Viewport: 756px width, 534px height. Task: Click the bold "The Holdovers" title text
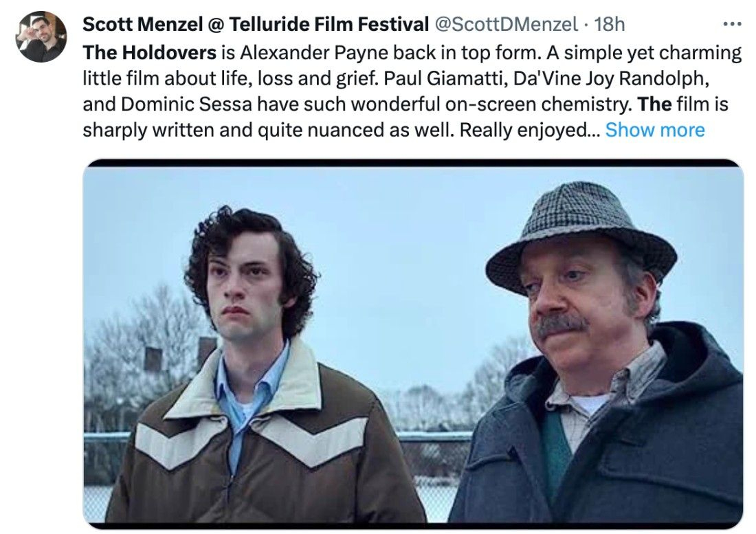click(x=149, y=53)
